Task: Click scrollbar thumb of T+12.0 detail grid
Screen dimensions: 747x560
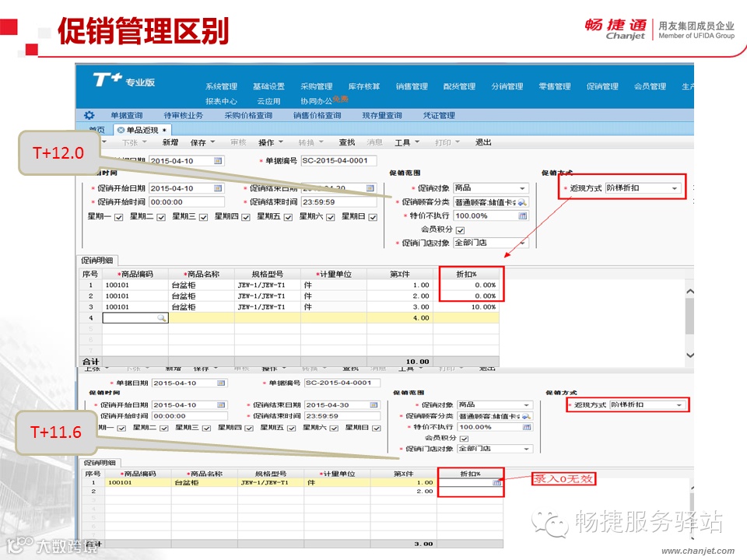Action: coord(690,317)
